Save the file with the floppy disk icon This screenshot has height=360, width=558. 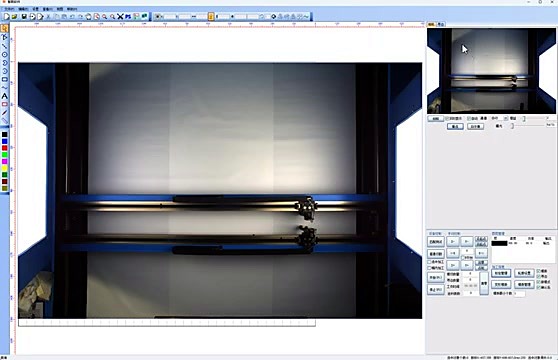point(24,16)
